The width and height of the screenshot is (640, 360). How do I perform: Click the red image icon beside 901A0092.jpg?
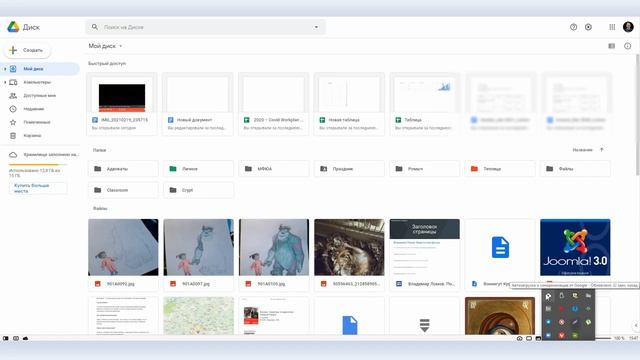(x=98, y=284)
